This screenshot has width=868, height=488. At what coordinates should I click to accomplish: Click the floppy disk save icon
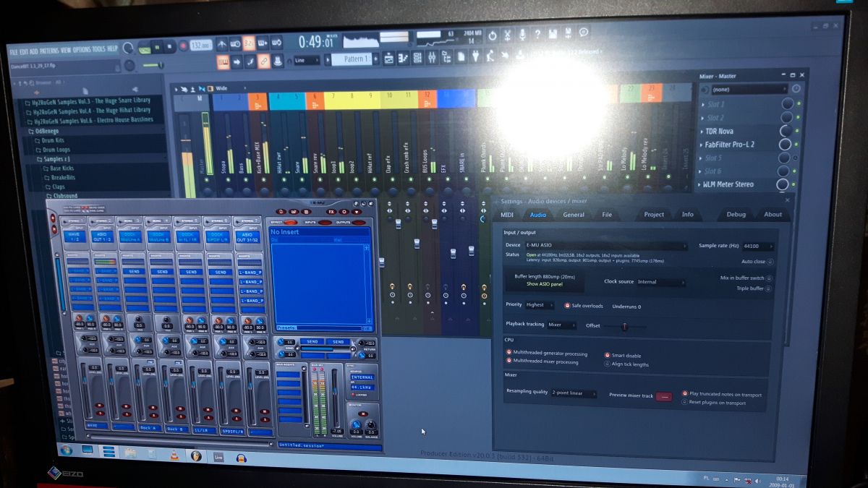[x=552, y=34]
